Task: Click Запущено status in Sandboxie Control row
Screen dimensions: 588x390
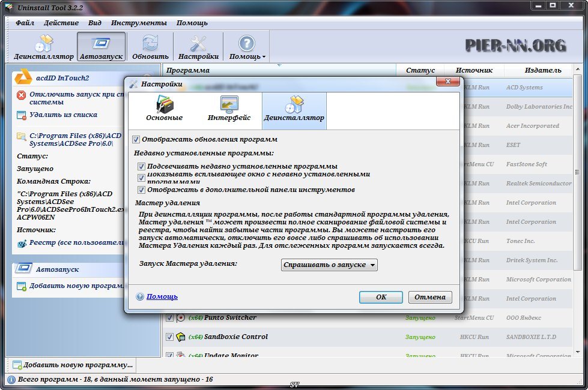Action: [x=420, y=337]
